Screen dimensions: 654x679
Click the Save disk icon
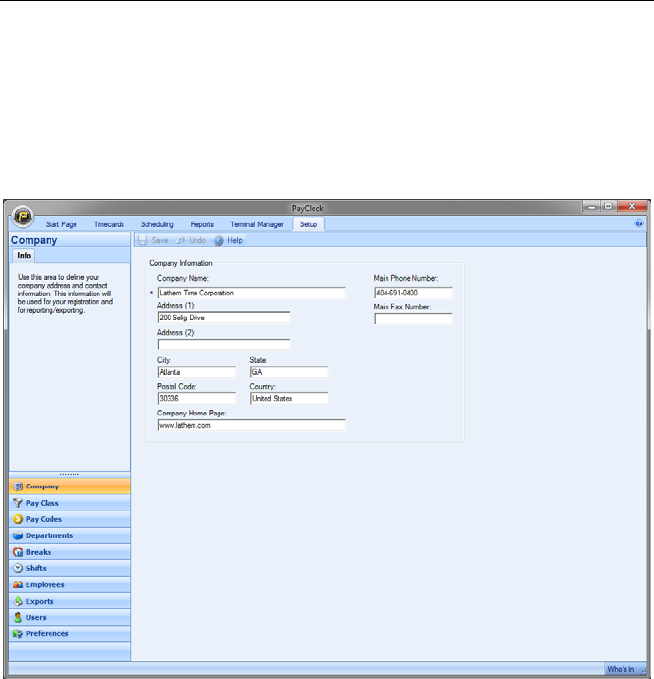coord(142,240)
